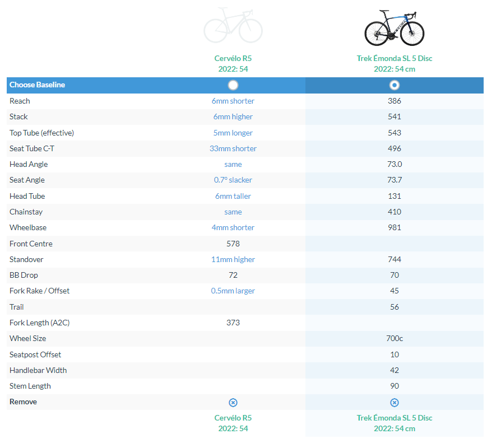Click '0.5mm larger' fork rake difference

[x=233, y=291]
